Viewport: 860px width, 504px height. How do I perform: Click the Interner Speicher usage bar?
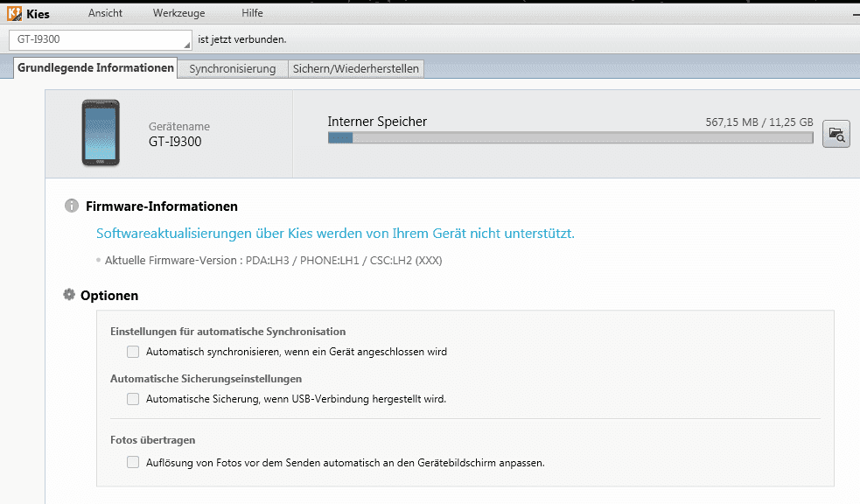[570, 138]
